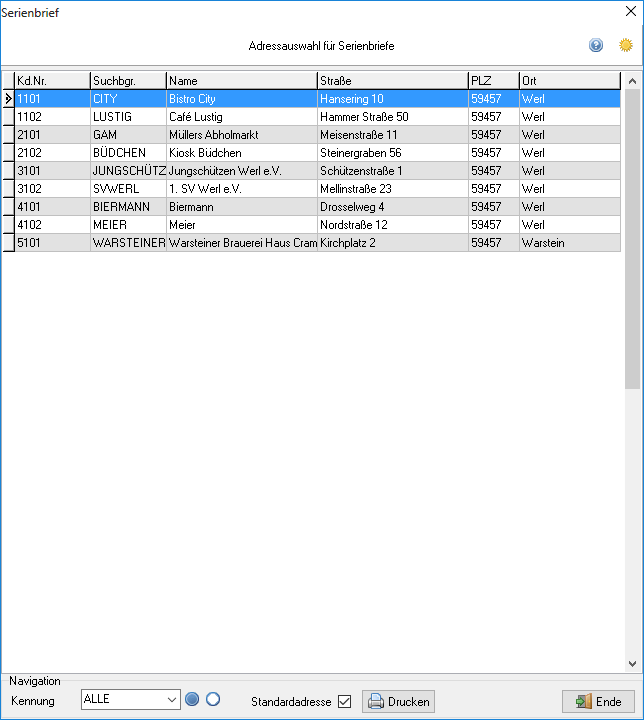Click the Name column header
The height and width of the screenshot is (720, 644).
(242, 81)
